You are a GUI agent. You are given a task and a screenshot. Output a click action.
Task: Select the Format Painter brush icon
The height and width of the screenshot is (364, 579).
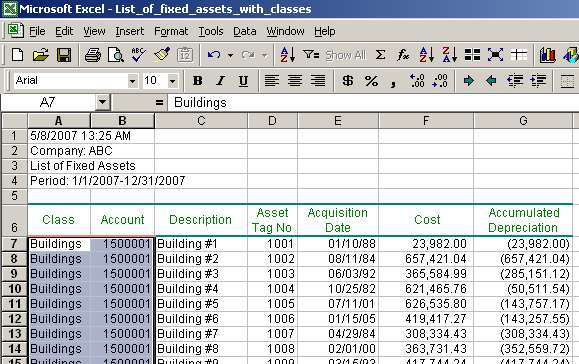[x=162, y=55]
